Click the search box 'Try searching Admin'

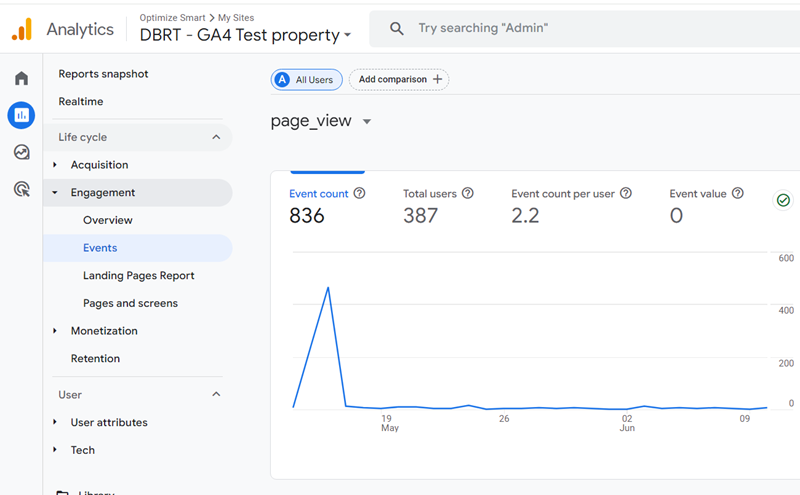coord(585,29)
